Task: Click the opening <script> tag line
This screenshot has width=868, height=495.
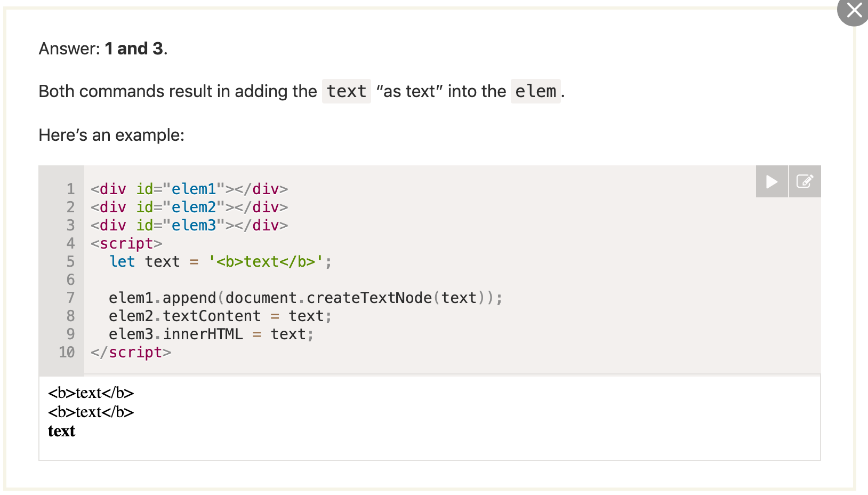Action: (126, 243)
